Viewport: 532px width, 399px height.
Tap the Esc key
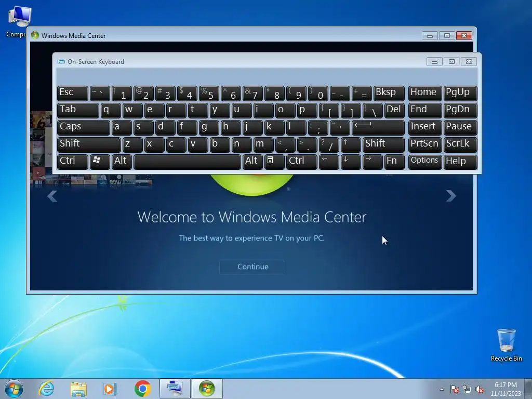(73, 94)
